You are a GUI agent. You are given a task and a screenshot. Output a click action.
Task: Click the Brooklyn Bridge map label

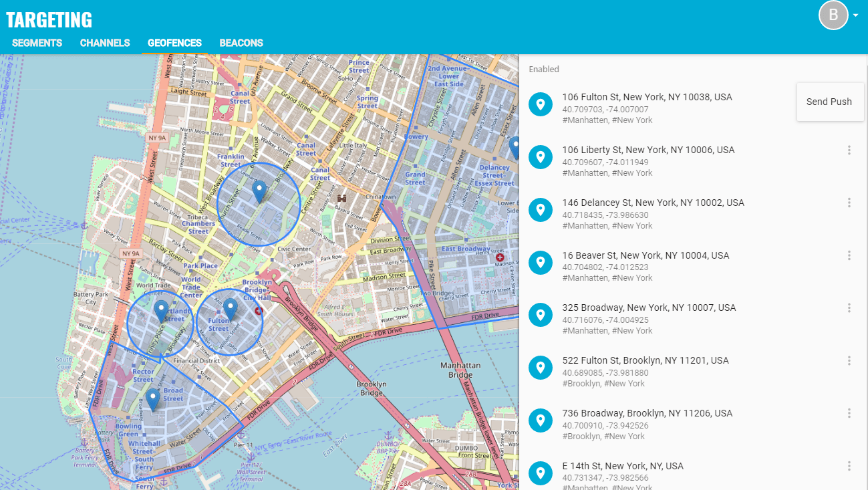coord(372,388)
